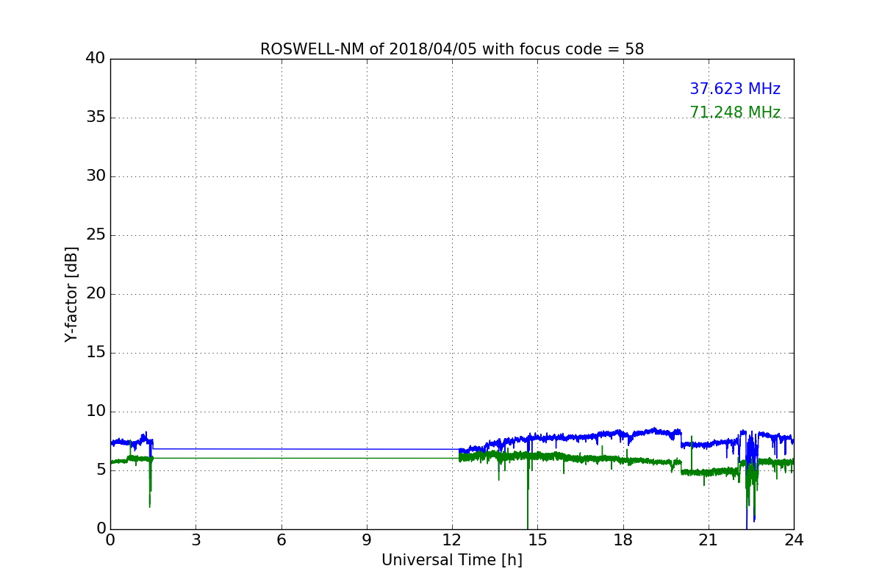
Task: Select the blue 37.623 MHz legend label
Action: (735, 89)
